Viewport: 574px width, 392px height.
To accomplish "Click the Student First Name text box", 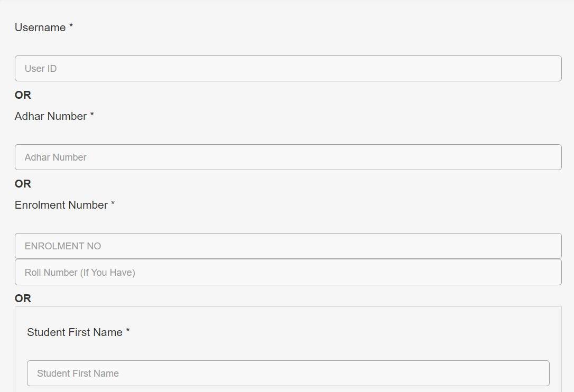I will 288,374.
